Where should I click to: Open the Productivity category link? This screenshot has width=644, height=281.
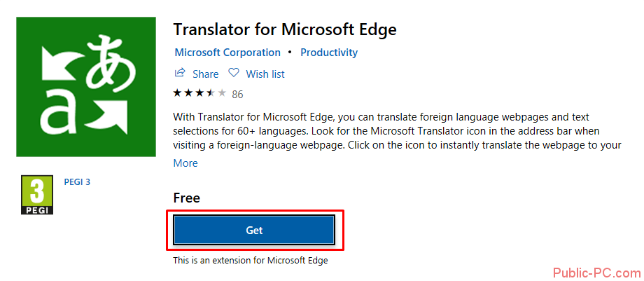pyautogui.click(x=329, y=53)
